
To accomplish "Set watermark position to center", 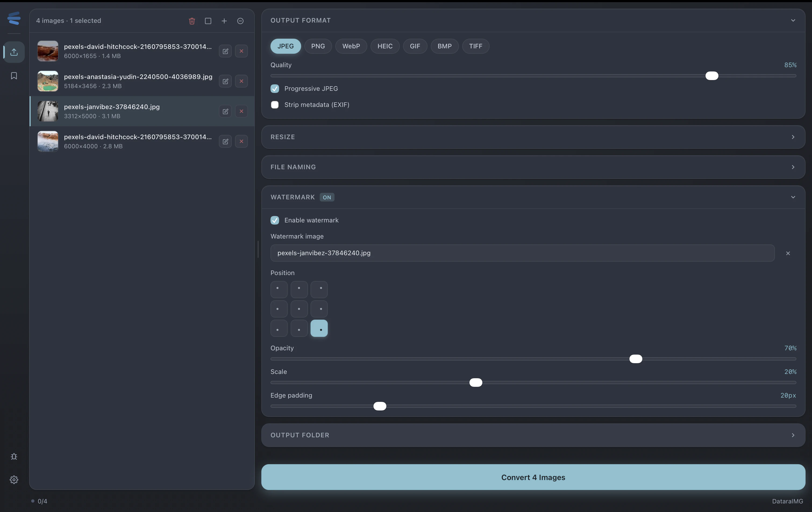I will [299, 309].
